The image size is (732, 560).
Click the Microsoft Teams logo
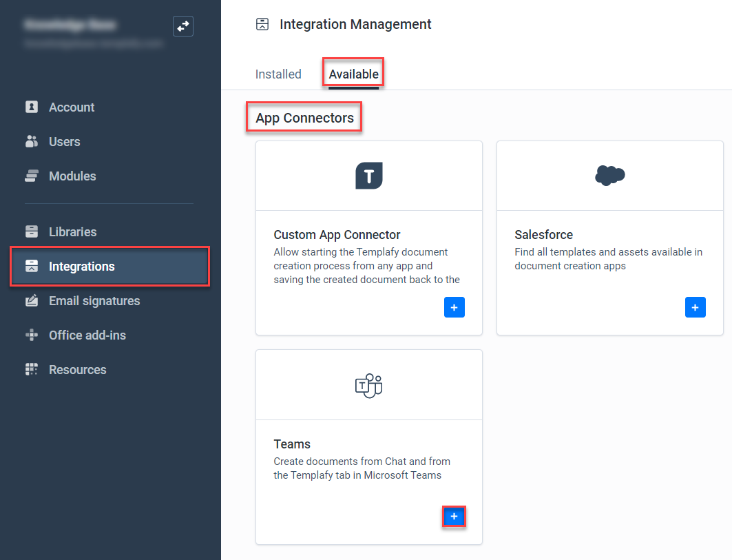[369, 386]
